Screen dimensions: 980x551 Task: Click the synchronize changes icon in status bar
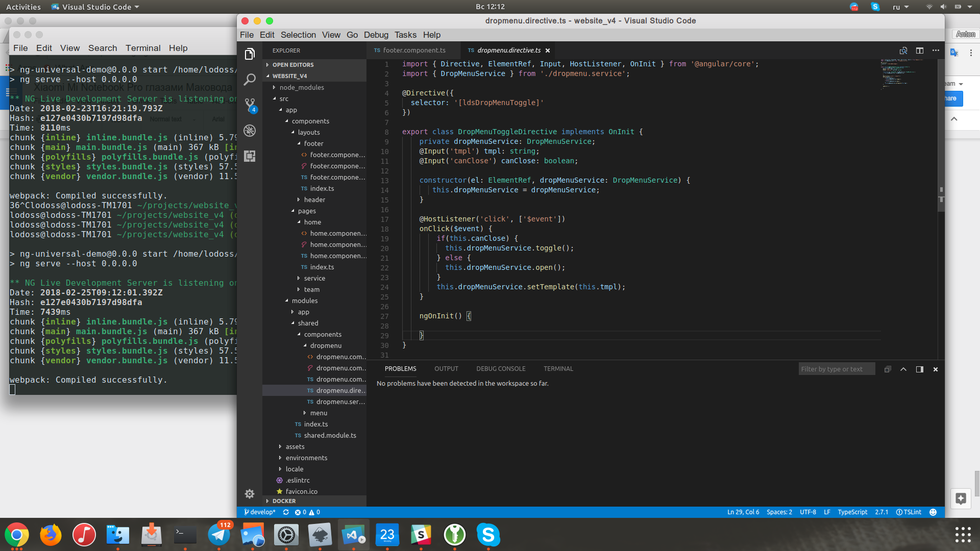[286, 512]
